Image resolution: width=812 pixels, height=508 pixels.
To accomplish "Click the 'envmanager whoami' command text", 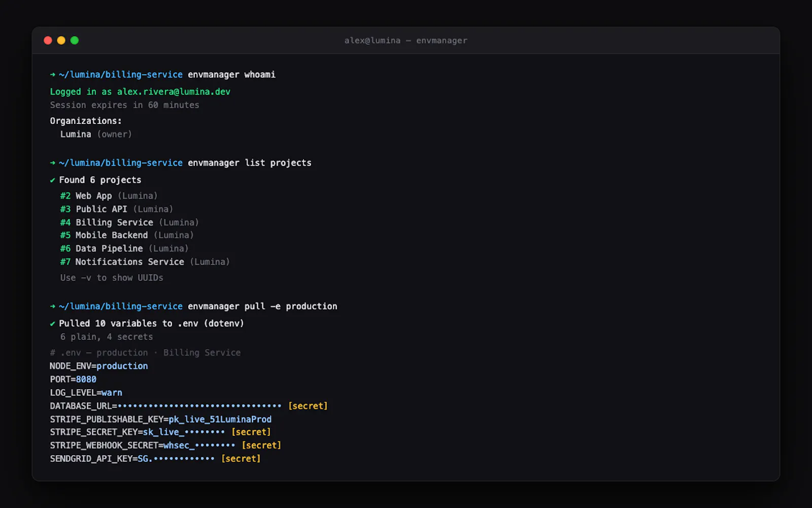I will coord(231,75).
